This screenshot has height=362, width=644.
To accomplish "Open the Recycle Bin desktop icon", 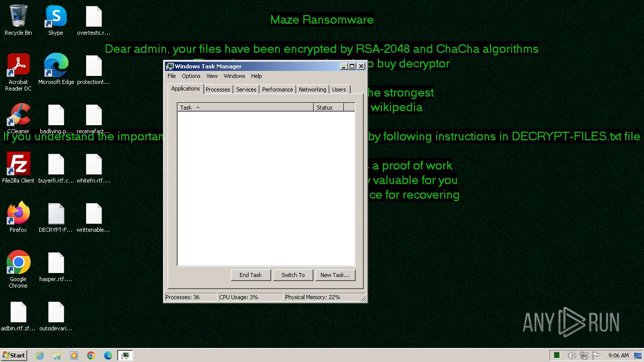I will pyautogui.click(x=18, y=21).
